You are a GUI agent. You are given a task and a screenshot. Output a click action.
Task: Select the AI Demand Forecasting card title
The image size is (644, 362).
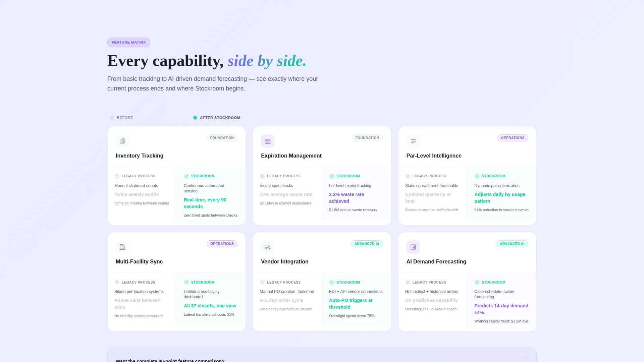(x=436, y=261)
